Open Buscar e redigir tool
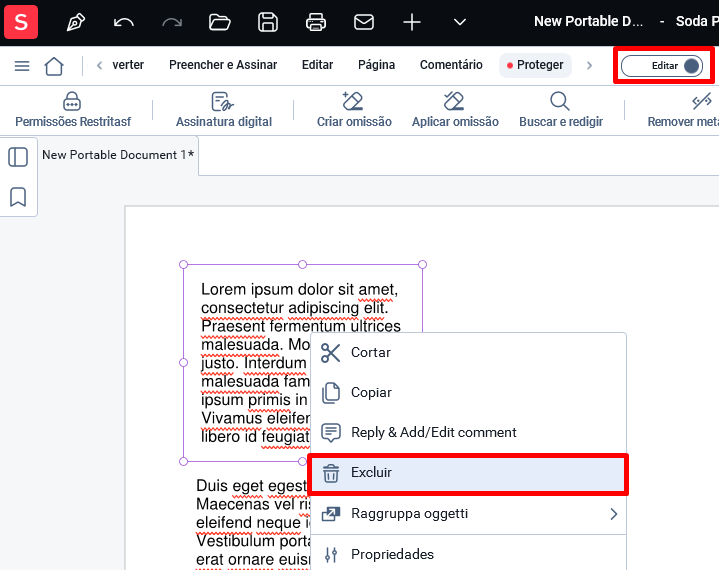Screen dimensions: 719x570 [560, 110]
